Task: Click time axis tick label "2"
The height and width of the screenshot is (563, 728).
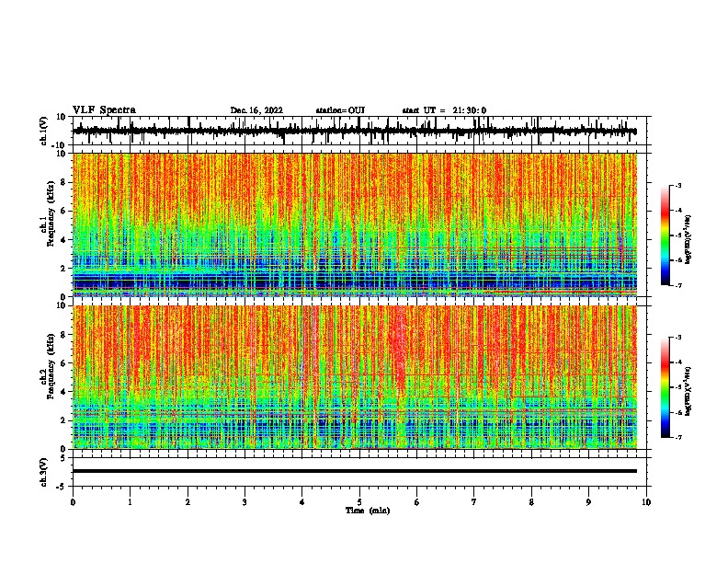Action: click(x=188, y=502)
